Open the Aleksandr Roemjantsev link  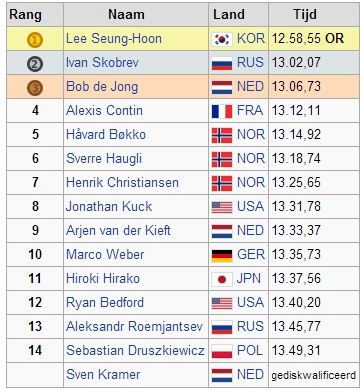pyautogui.click(x=134, y=326)
